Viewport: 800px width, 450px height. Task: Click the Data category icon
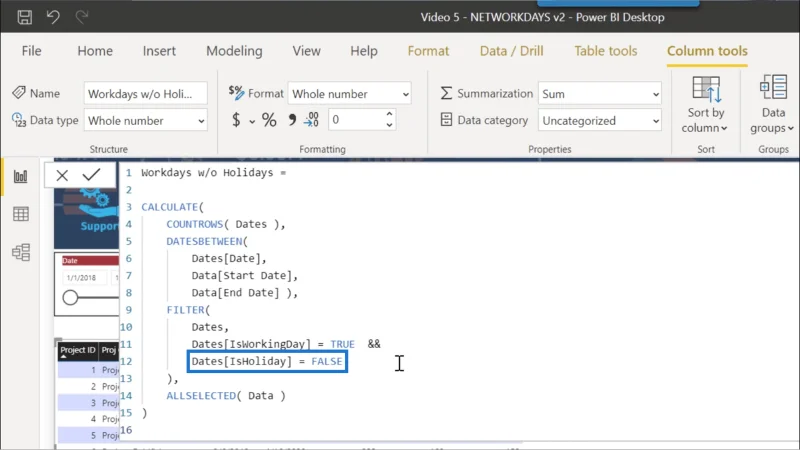pyautogui.click(x=446, y=120)
